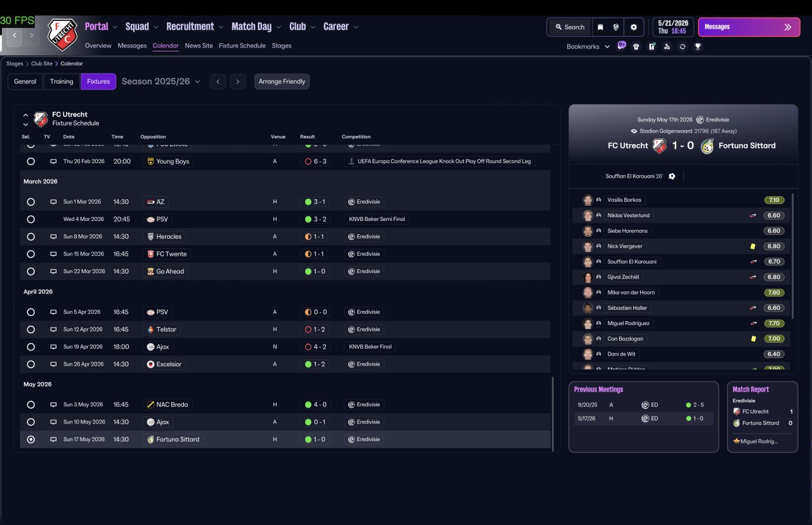Select the Go Ahead fixture radio button

(30, 271)
